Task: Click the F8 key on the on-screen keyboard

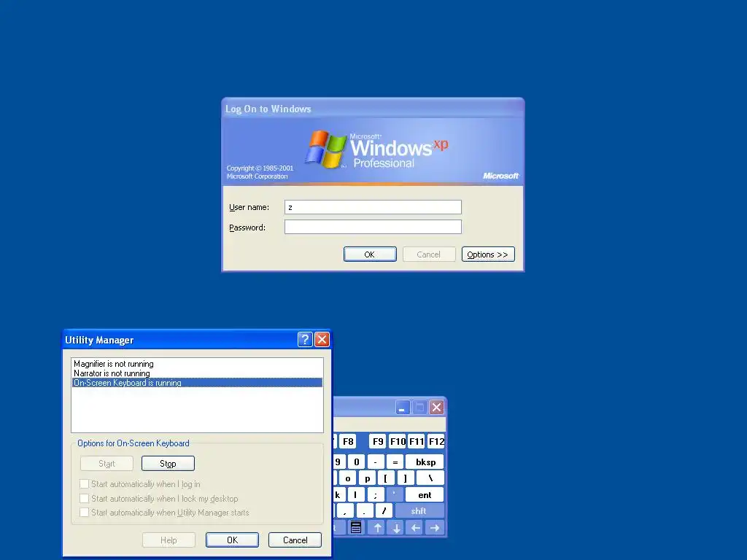Action: tap(348, 441)
